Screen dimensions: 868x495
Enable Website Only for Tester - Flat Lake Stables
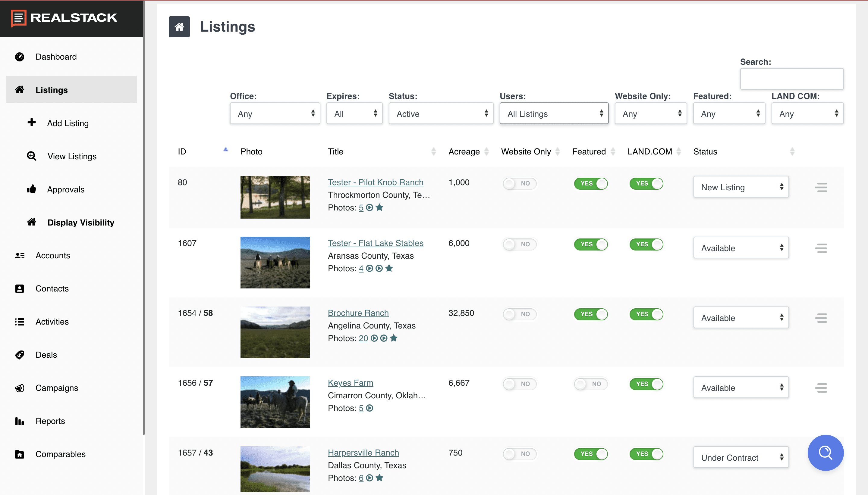point(519,244)
